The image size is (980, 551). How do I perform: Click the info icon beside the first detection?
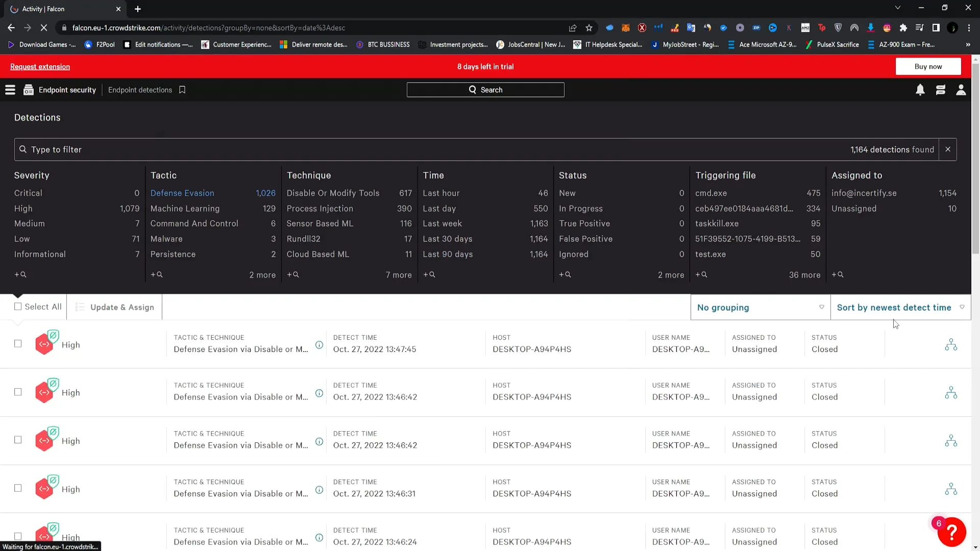[x=320, y=345]
